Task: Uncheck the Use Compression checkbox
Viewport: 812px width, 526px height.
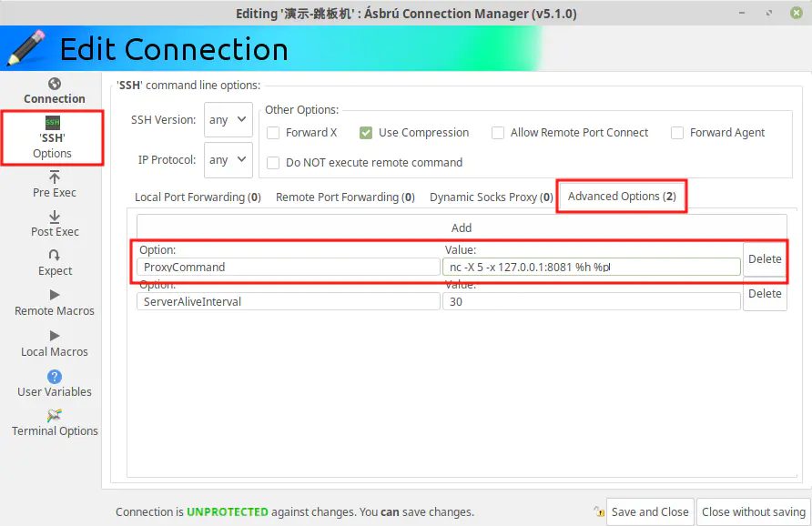Action: pyautogui.click(x=366, y=133)
